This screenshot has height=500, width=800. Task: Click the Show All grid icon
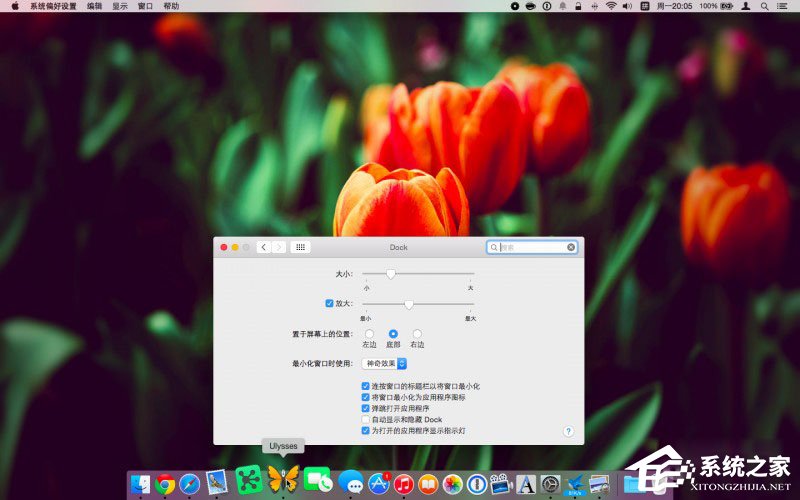coord(300,247)
